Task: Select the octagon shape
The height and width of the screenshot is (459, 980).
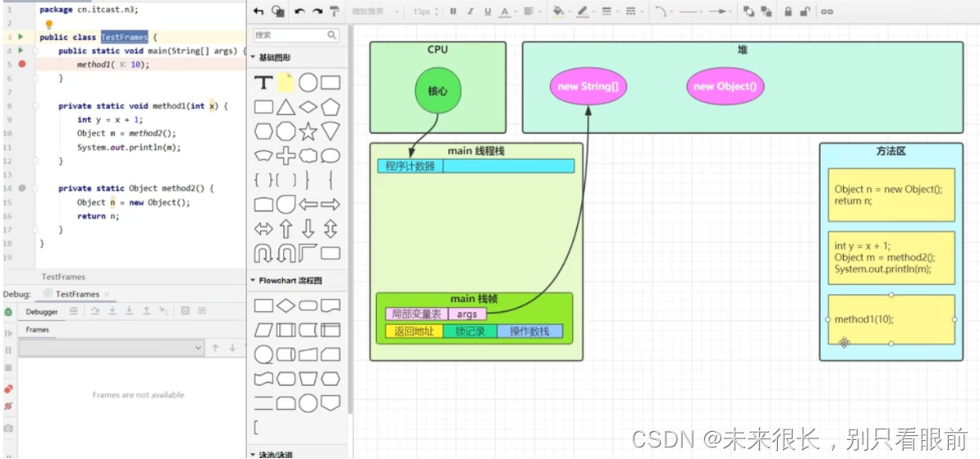Action: (x=286, y=131)
